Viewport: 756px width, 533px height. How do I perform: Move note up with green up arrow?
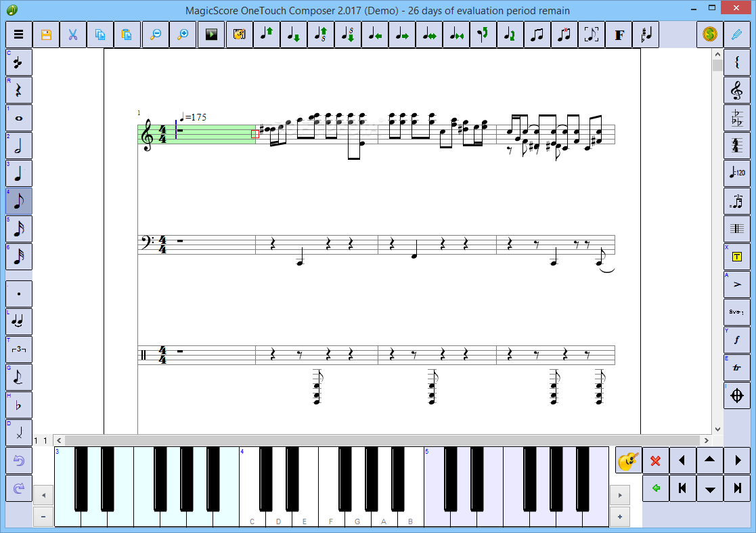tap(267, 35)
